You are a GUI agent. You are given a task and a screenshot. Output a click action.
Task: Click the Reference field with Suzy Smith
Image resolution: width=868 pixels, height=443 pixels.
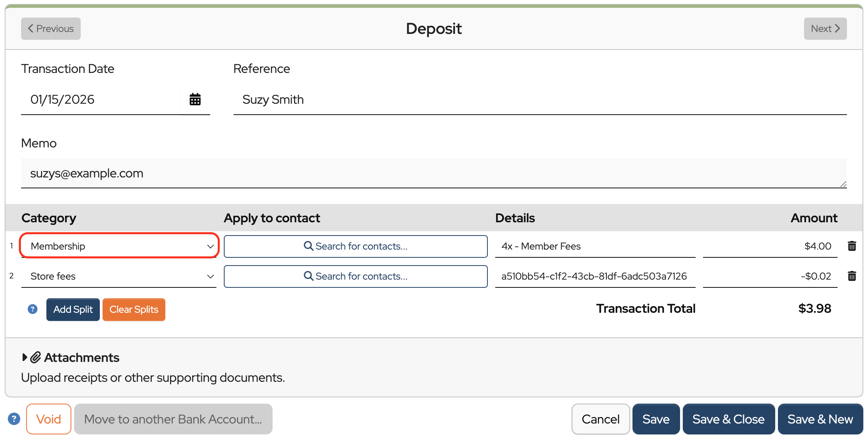tap(540, 99)
